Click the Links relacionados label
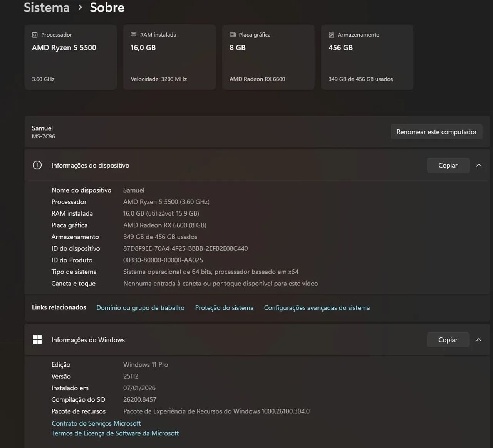 (x=59, y=307)
